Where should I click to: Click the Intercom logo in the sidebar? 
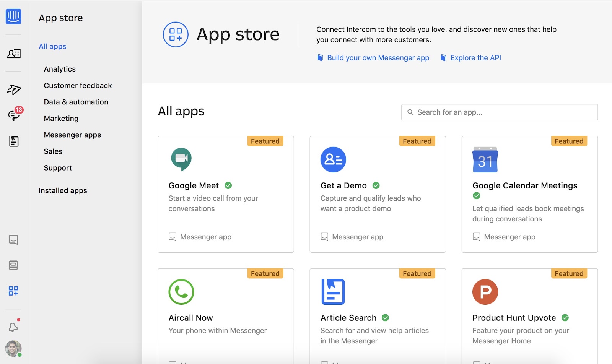pos(13,16)
